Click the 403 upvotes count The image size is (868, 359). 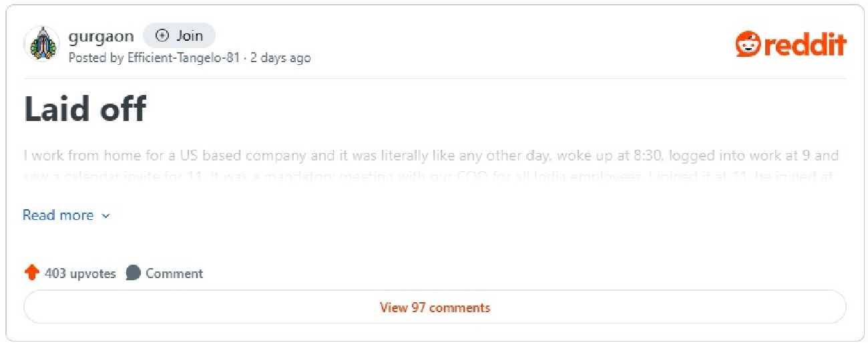80,273
